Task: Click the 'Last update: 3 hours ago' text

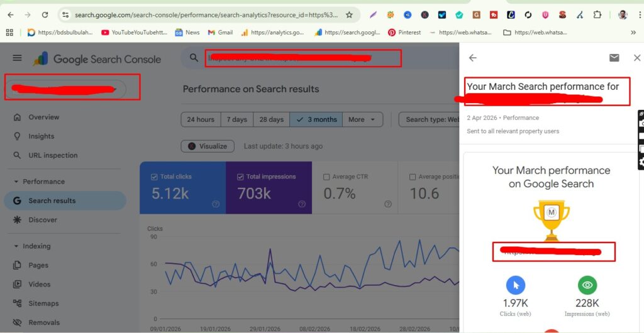Action: click(x=283, y=146)
